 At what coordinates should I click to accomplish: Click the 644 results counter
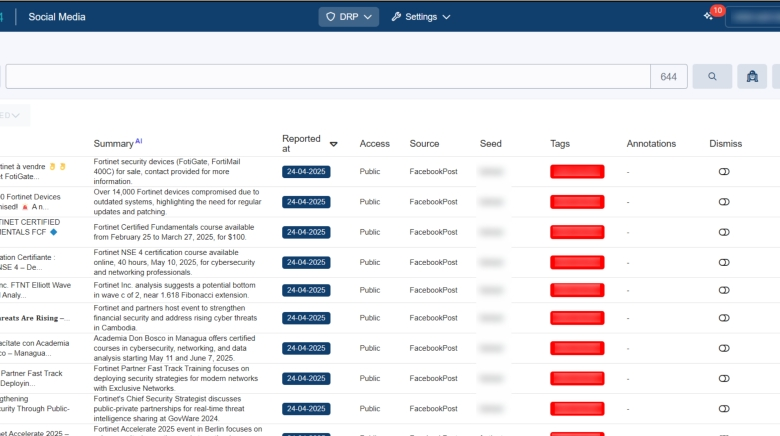tap(669, 77)
